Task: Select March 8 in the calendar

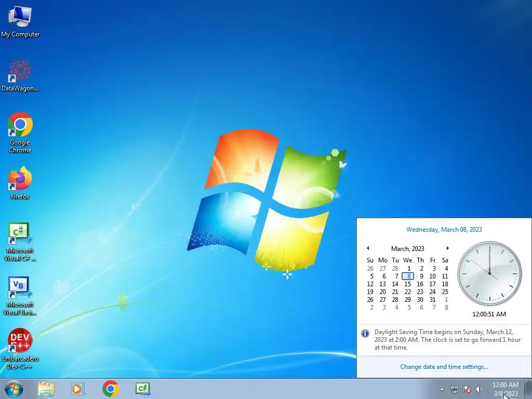Action: [x=408, y=276]
